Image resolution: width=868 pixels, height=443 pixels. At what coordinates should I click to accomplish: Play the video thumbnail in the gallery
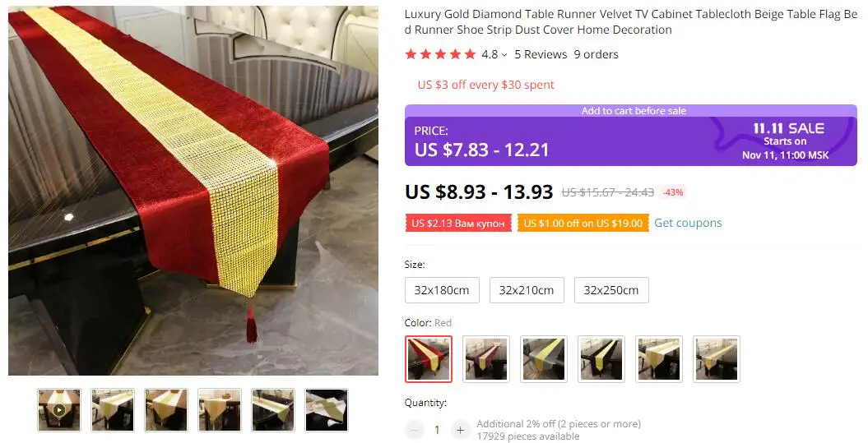pyautogui.click(x=59, y=410)
